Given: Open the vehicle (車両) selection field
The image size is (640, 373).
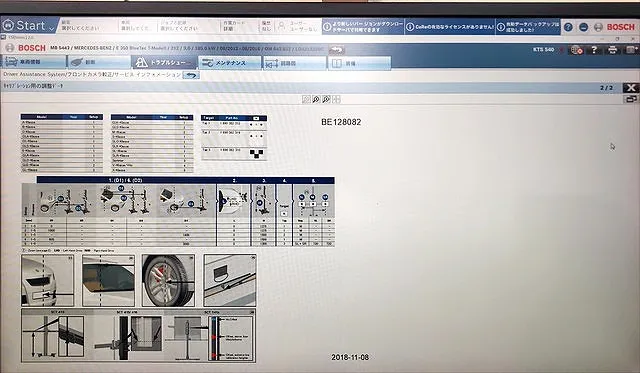Looking at the screenshot, I should (x=138, y=26).
